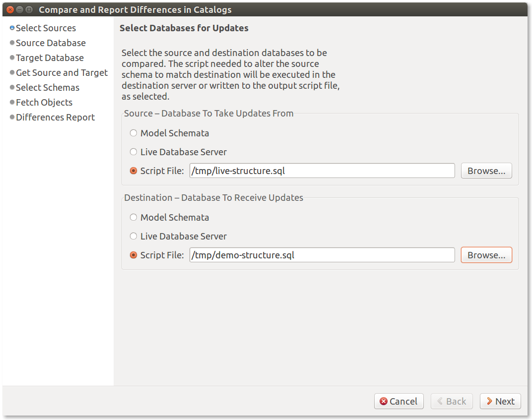Proceed to the Next wizard step
Image resolution: width=532 pixels, height=420 pixels.
500,401
